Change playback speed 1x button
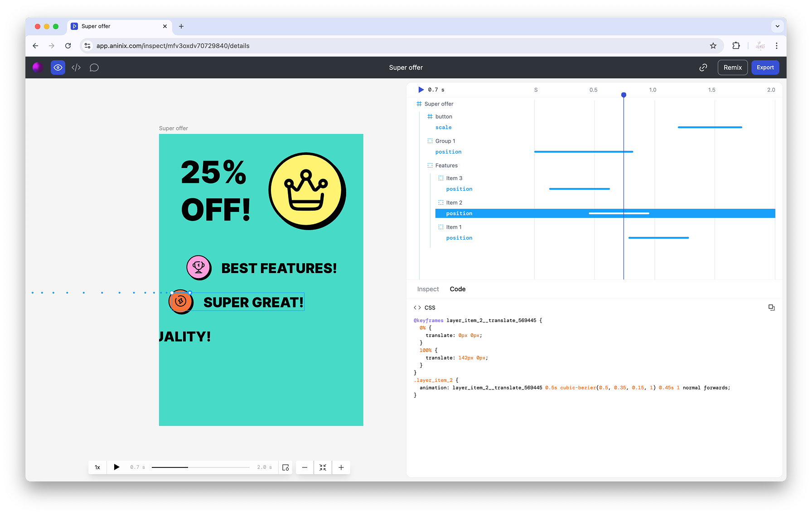 [x=97, y=467]
